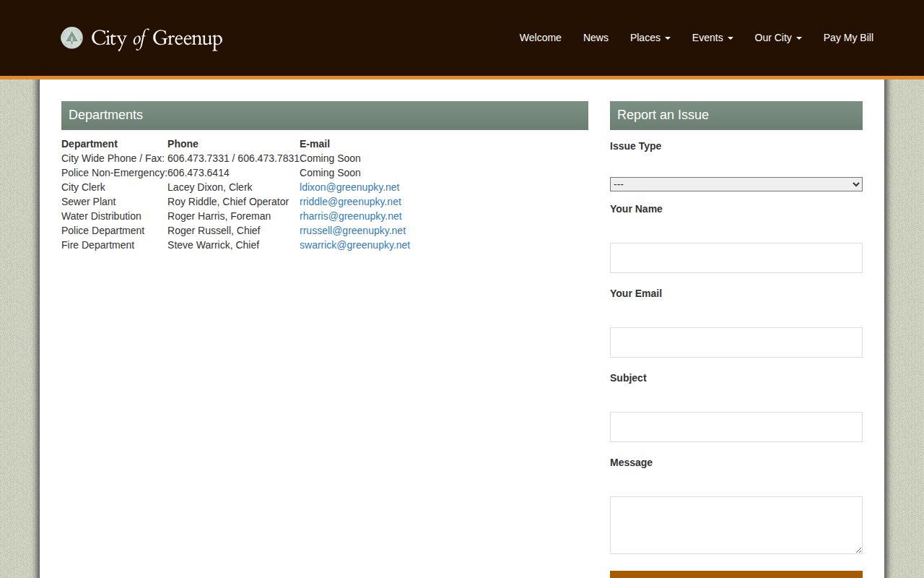Image resolution: width=924 pixels, height=578 pixels.
Task: Open the Our City dropdown menu
Action: 778,38
